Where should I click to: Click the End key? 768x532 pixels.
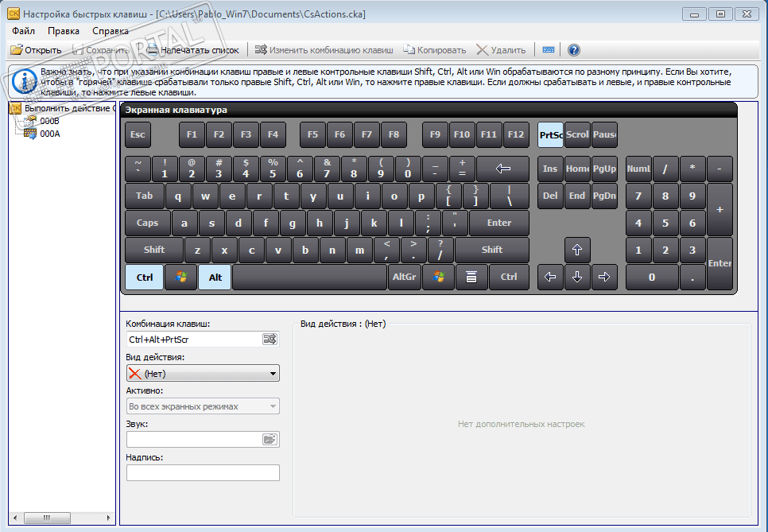click(x=577, y=196)
